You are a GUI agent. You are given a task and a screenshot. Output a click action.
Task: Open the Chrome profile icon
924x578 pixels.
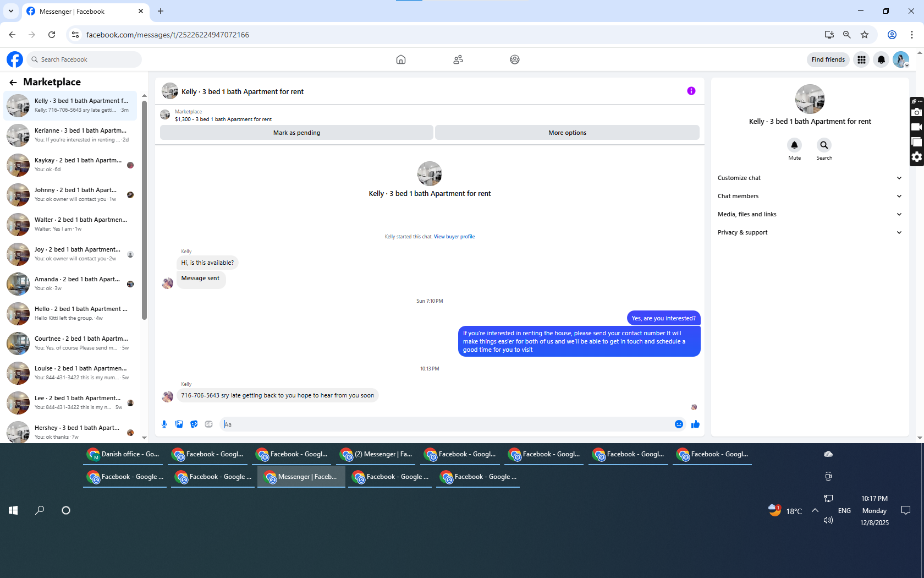pyautogui.click(x=892, y=35)
